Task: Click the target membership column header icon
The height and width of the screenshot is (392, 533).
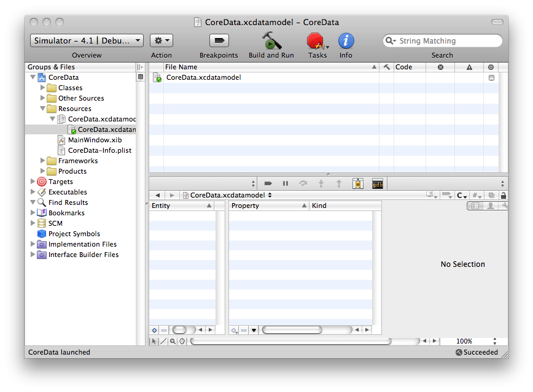Action: click(491, 67)
